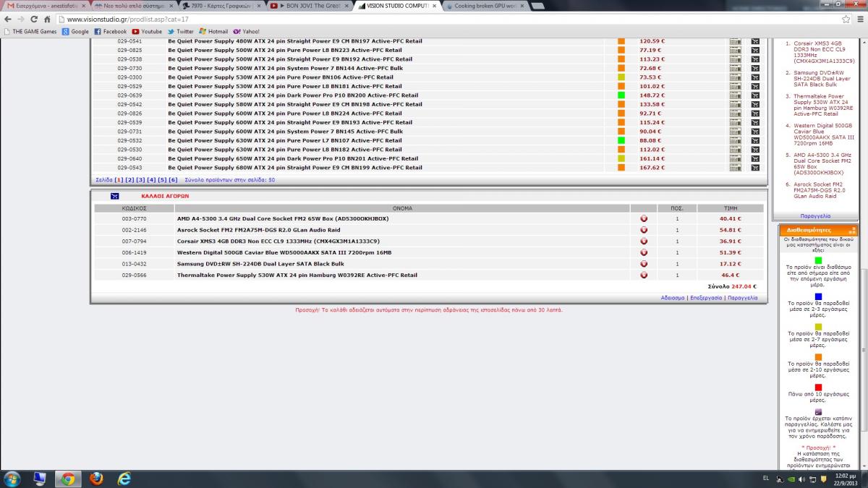Viewport: 868px width, 488px height.
Task: Click blue availability legend square in sidebar
Action: point(818,296)
